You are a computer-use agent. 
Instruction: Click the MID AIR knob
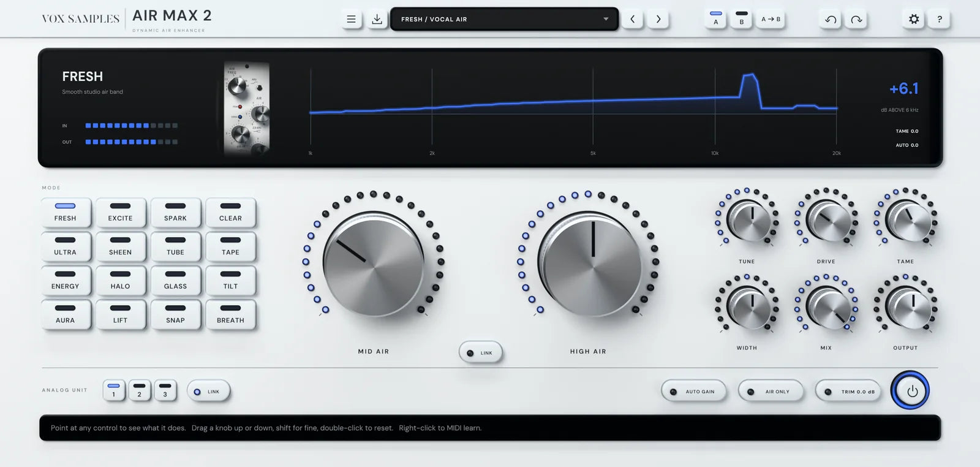pyautogui.click(x=374, y=264)
